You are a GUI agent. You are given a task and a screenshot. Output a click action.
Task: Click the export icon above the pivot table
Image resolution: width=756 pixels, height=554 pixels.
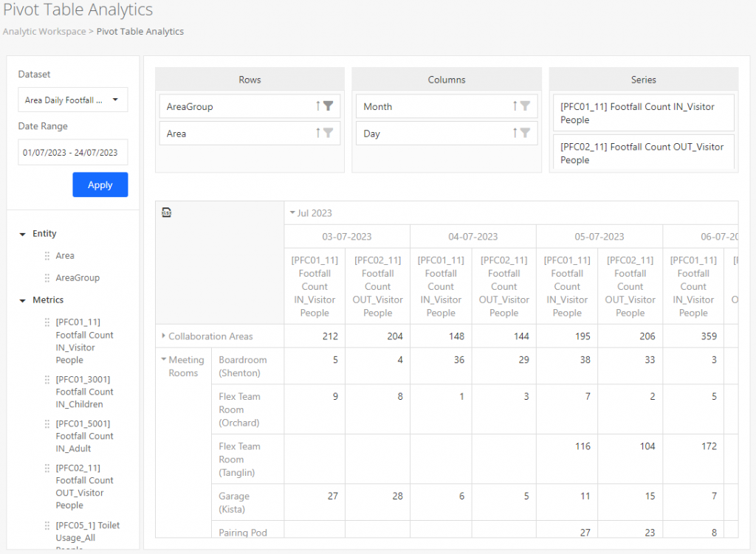coord(167,212)
